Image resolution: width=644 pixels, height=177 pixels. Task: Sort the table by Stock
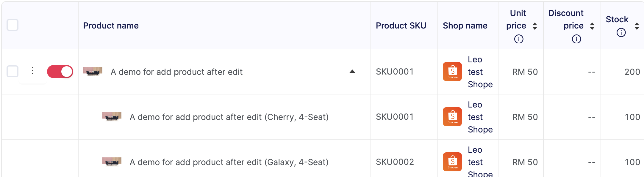coord(637,26)
